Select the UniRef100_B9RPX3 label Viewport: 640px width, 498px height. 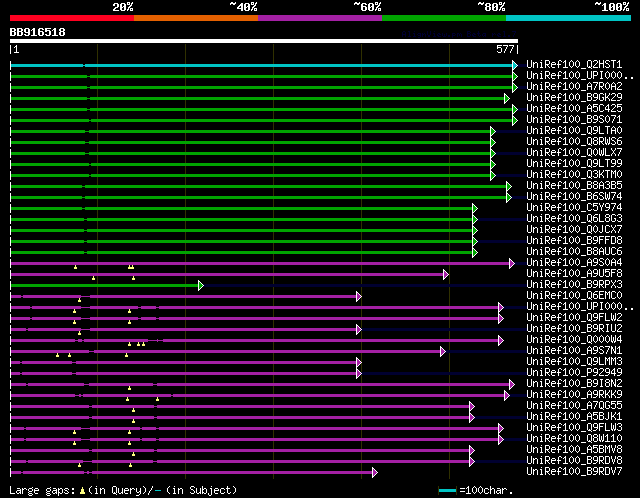pos(574,285)
